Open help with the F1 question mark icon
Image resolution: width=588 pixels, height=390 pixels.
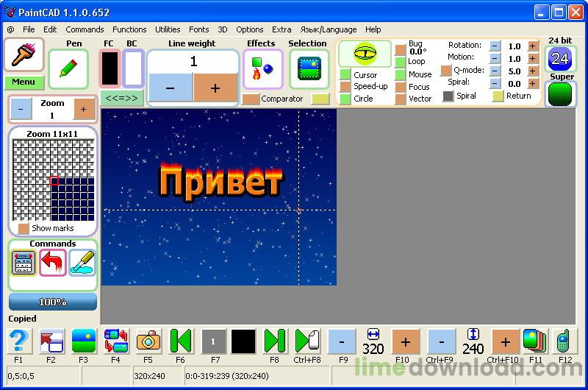coord(19,341)
